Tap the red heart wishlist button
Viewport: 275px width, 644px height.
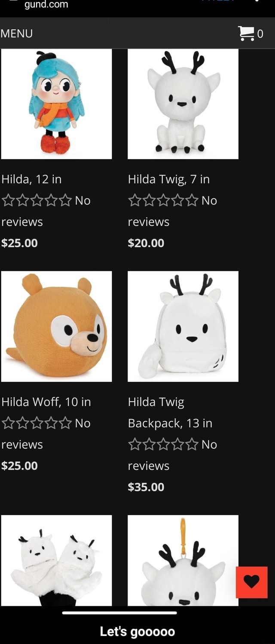(x=252, y=582)
